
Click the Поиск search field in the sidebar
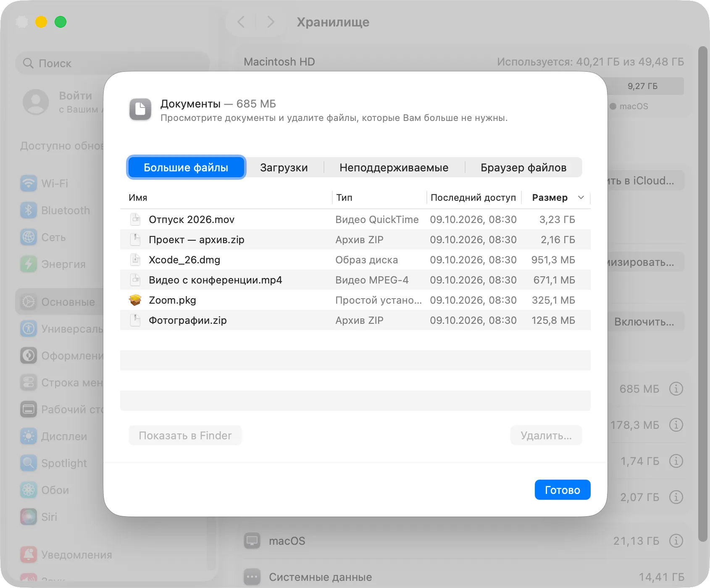113,63
